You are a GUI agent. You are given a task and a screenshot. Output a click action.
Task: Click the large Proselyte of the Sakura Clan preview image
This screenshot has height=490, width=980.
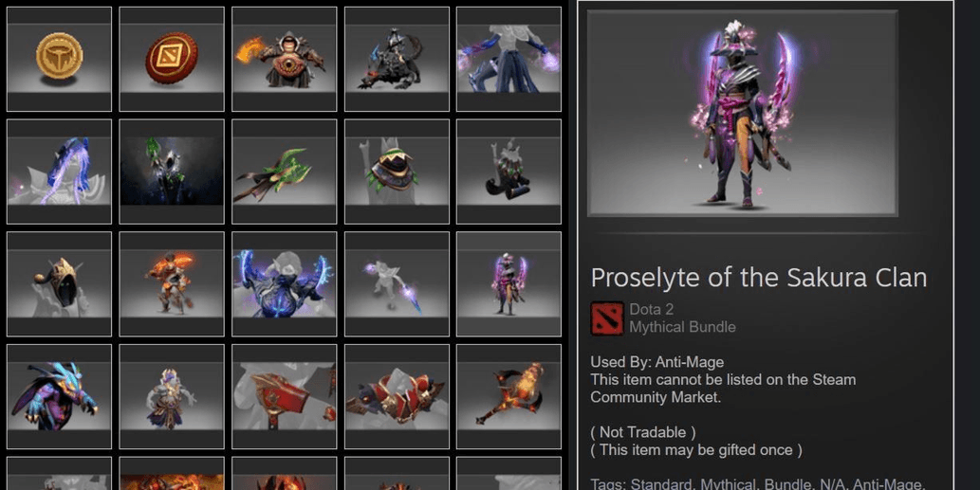743,113
